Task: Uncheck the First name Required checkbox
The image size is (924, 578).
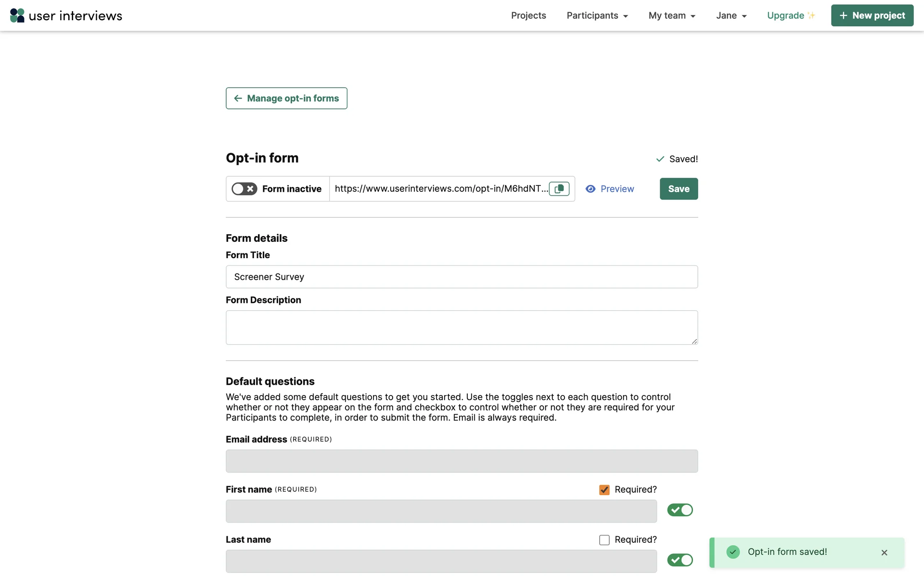Action: pyautogui.click(x=604, y=490)
